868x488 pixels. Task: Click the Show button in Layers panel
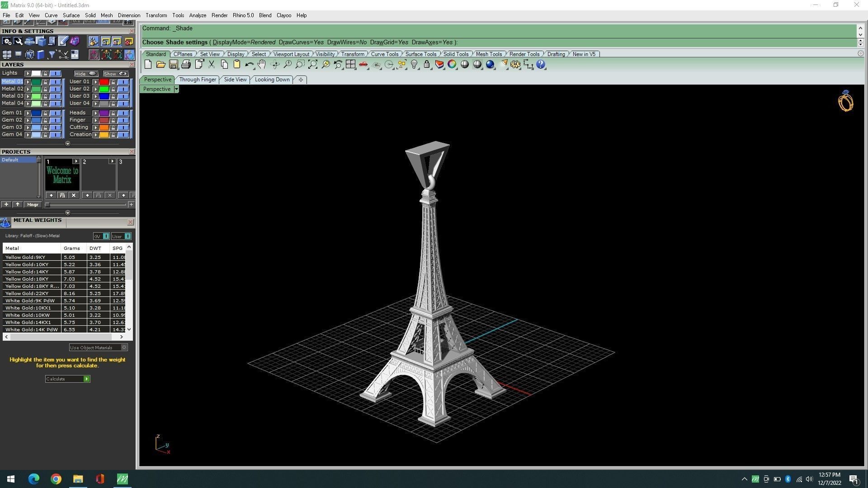pos(116,74)
